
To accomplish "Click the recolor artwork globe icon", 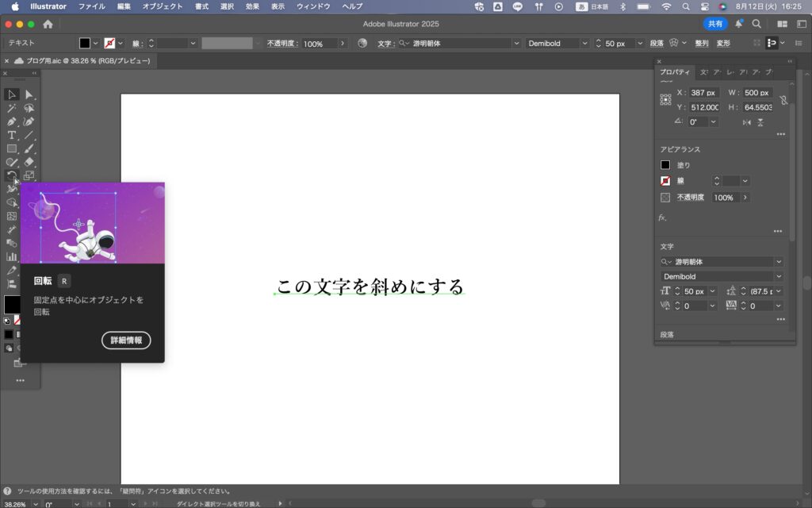I will (x=362, y=43).
